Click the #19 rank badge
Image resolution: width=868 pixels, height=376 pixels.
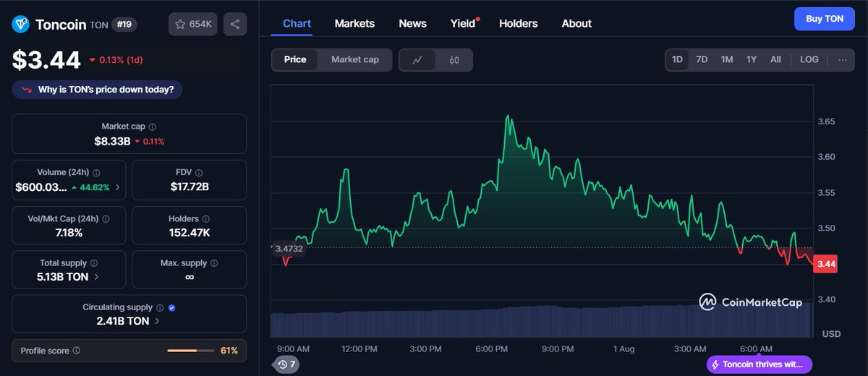[124, 24]
